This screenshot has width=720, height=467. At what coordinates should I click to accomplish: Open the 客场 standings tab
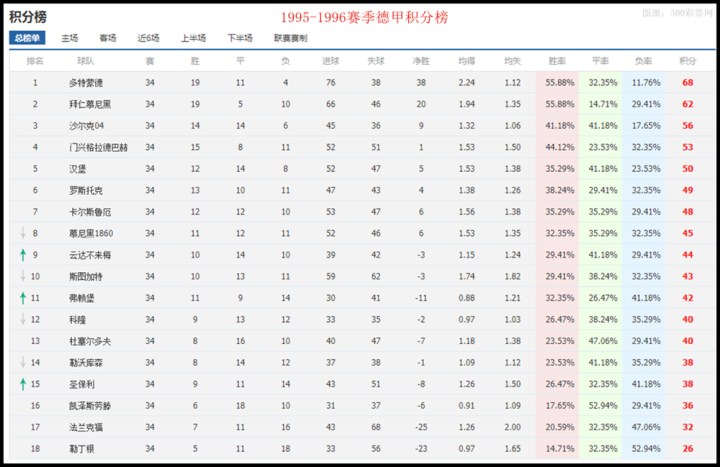tap(108, 38)
